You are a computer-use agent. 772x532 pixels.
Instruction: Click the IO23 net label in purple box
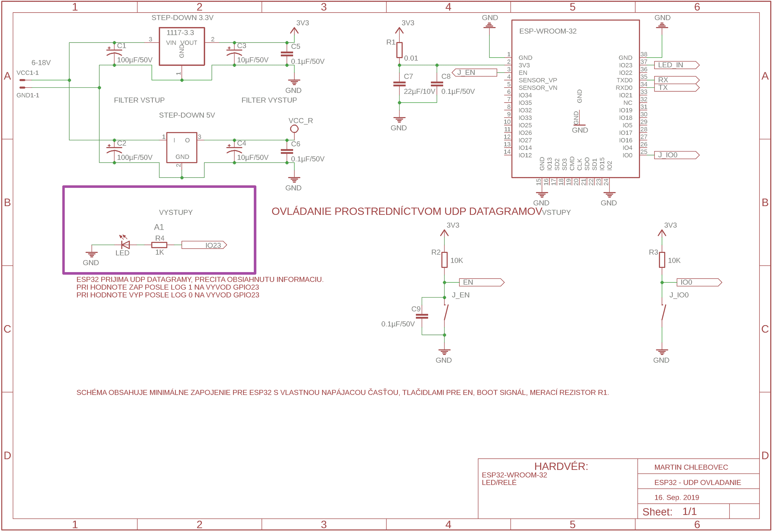click(204, 245)
